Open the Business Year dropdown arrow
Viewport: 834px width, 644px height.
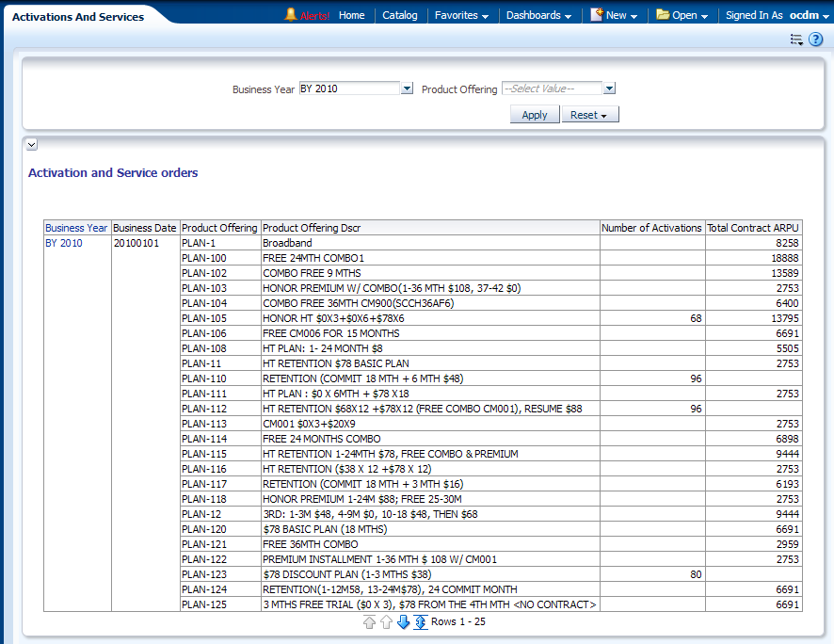407,89
